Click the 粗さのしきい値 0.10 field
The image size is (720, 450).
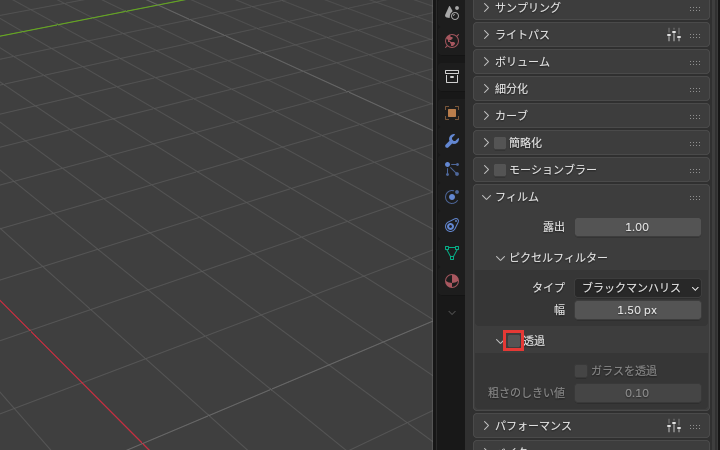(x=638, y=393)
